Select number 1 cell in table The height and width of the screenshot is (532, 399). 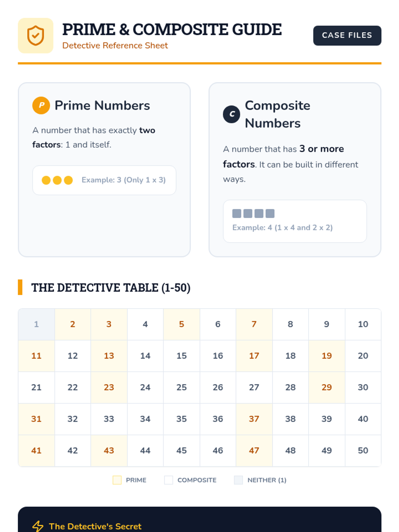pyautogui.click(x=37, y=324)
